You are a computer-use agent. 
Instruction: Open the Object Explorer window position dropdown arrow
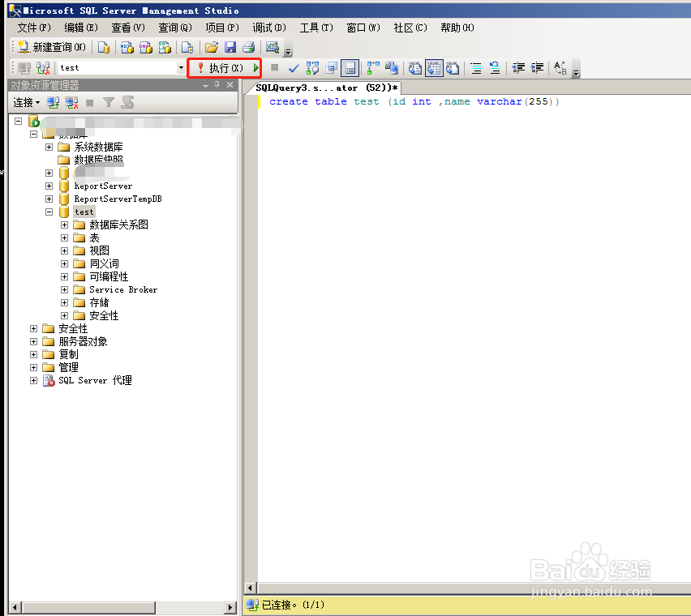click(x=205, y=85)
